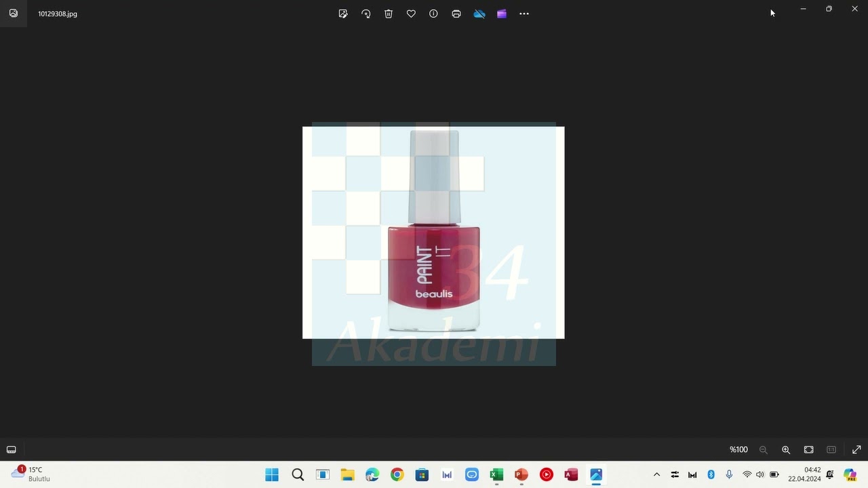Launch Copilot preview from taskbar corner
This screenshot has width=868, height=488.
[x=850, y=474]
